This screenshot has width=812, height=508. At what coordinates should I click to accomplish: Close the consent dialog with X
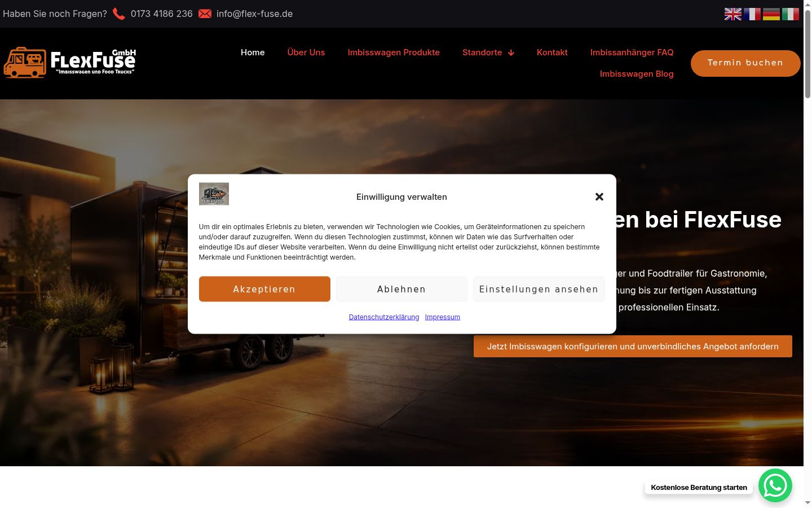(599, 196)
